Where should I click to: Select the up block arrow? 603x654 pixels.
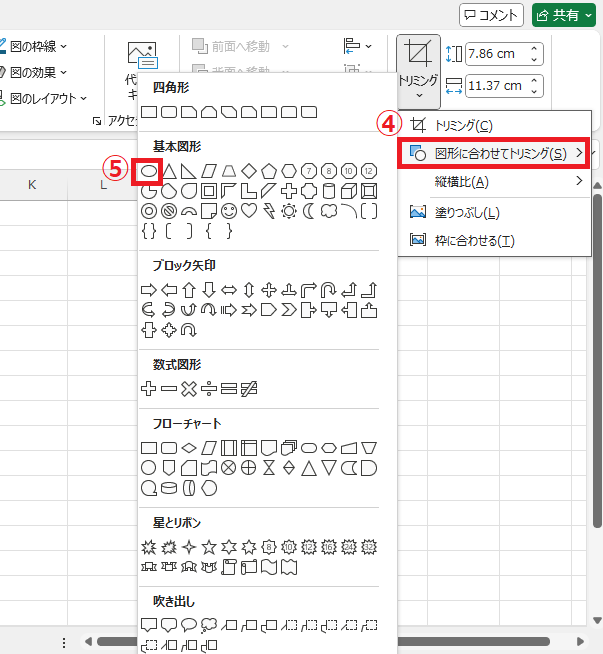pos(189,289)
